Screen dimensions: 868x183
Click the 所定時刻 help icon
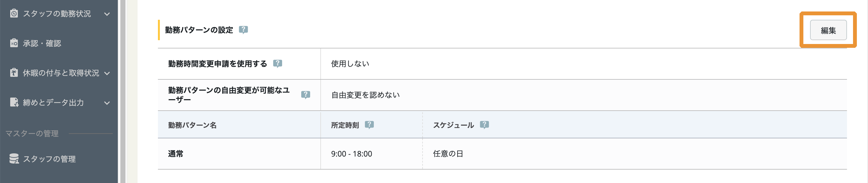(x=369, y=125)
